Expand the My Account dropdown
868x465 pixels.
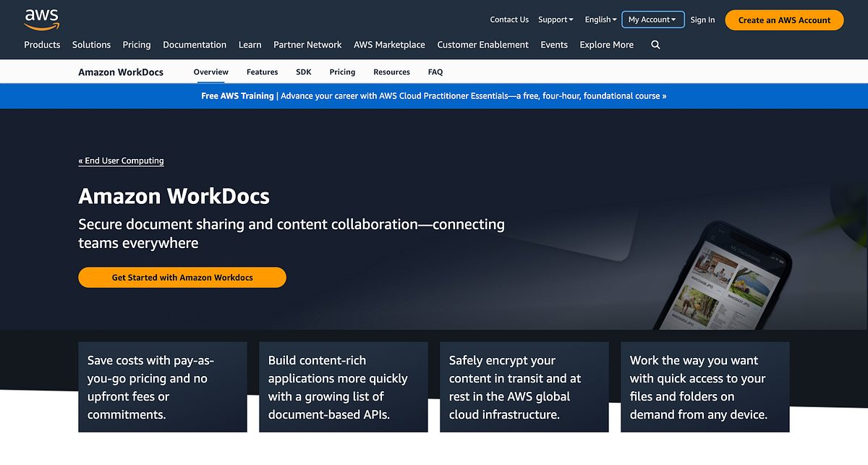tap(652, 20)
